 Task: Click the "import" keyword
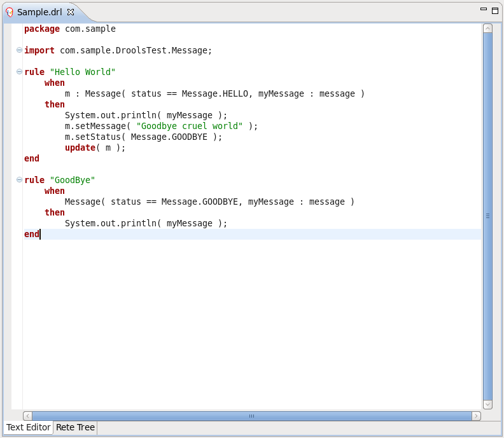[x=39, y=50]
